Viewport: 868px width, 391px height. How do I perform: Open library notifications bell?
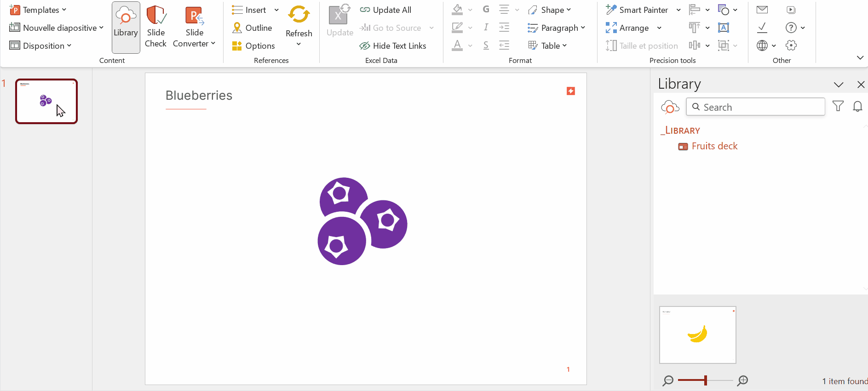857,106
